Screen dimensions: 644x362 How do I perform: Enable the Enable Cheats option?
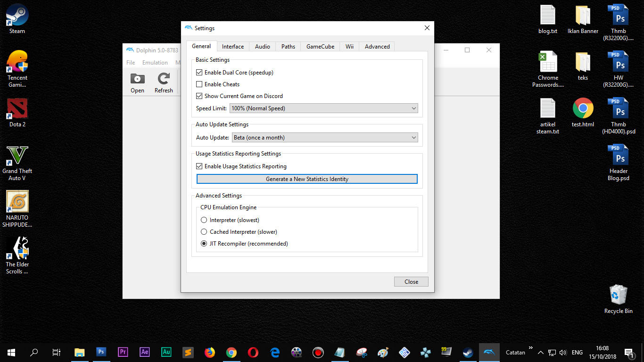pos(199,84)
